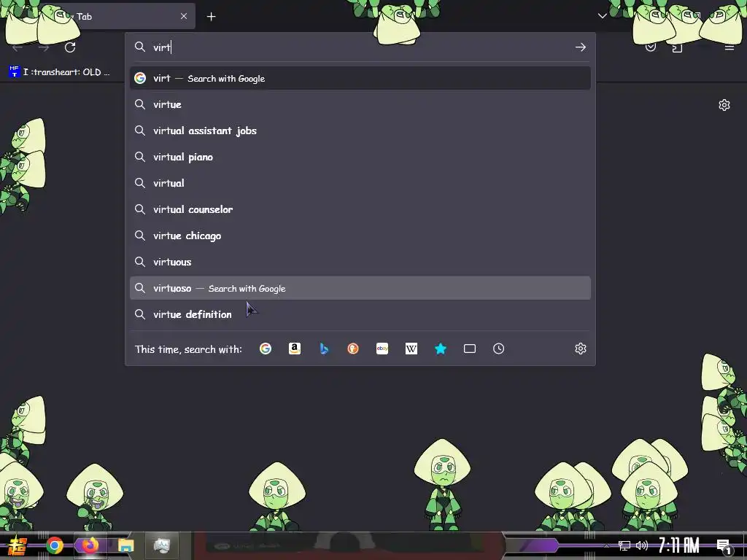Select DuckDuckGo search engine shortcut icon

tap(353, 349)
